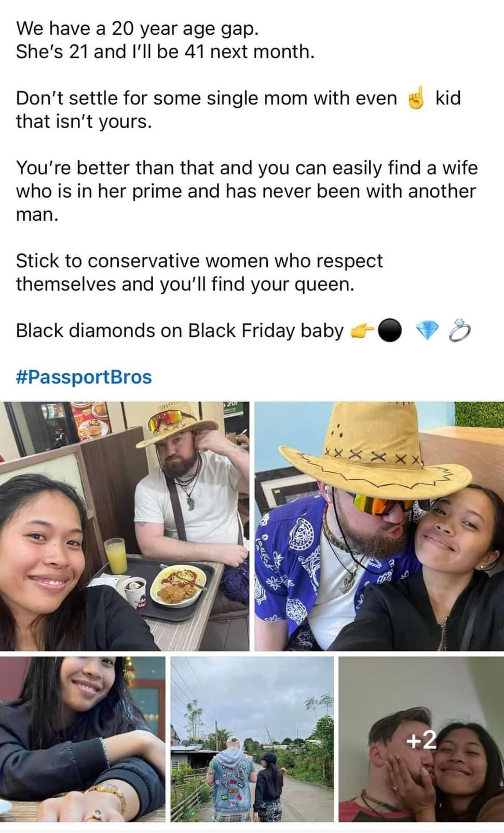This screenshot has width=504, height=833.
Task: Click the "Stick to conservative women" paragraph
Action: 199,272
